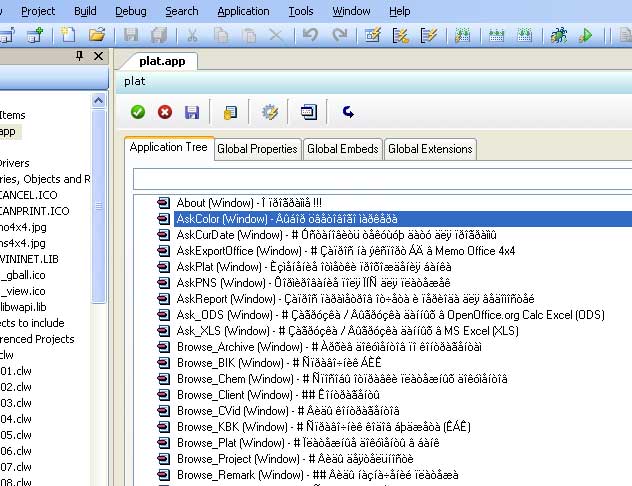
Task: Click the green checkmark save-and-close icon
Action: 138,112
